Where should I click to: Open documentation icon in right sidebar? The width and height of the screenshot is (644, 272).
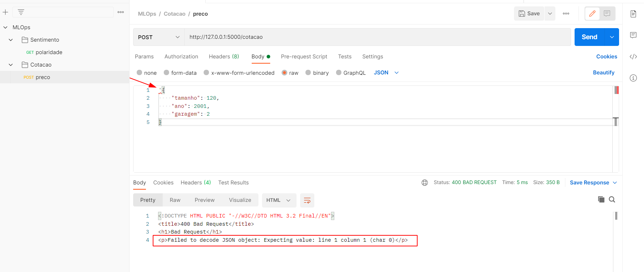[633, 14]
